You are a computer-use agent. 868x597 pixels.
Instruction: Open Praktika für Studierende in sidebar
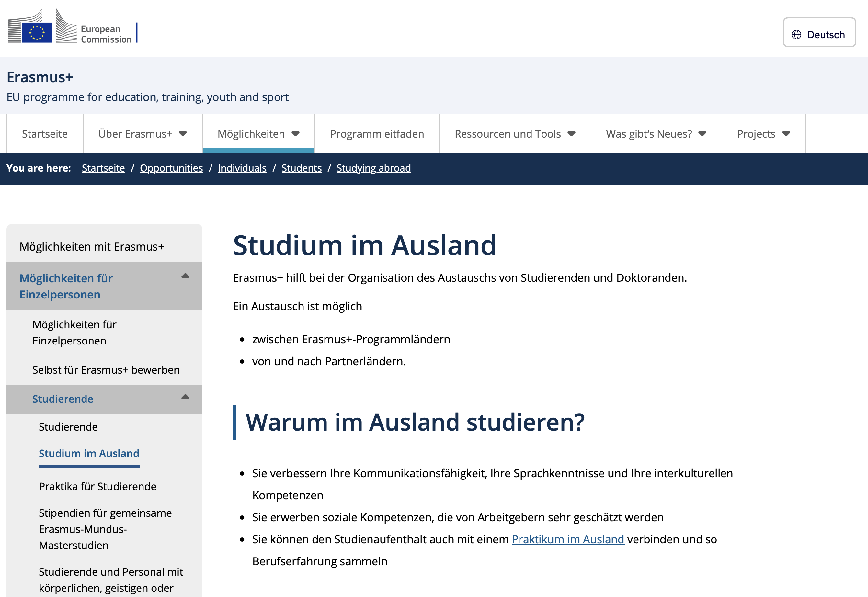click(98, 486)
